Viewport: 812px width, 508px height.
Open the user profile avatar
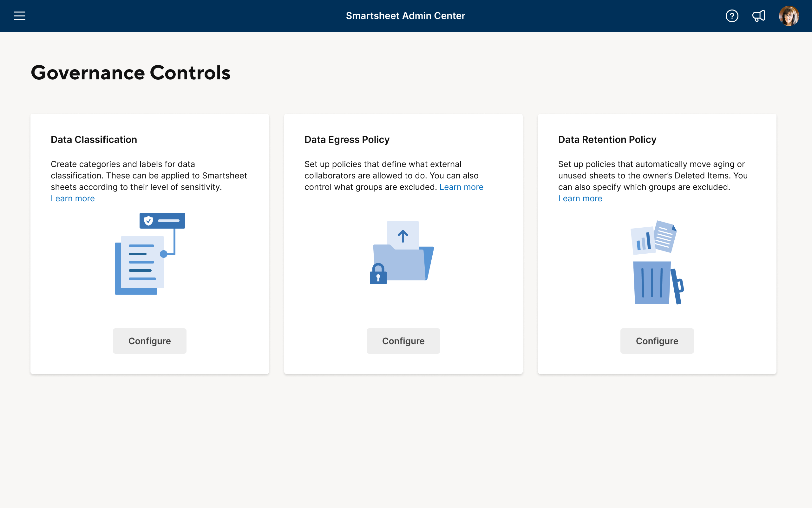coord(789,16)
